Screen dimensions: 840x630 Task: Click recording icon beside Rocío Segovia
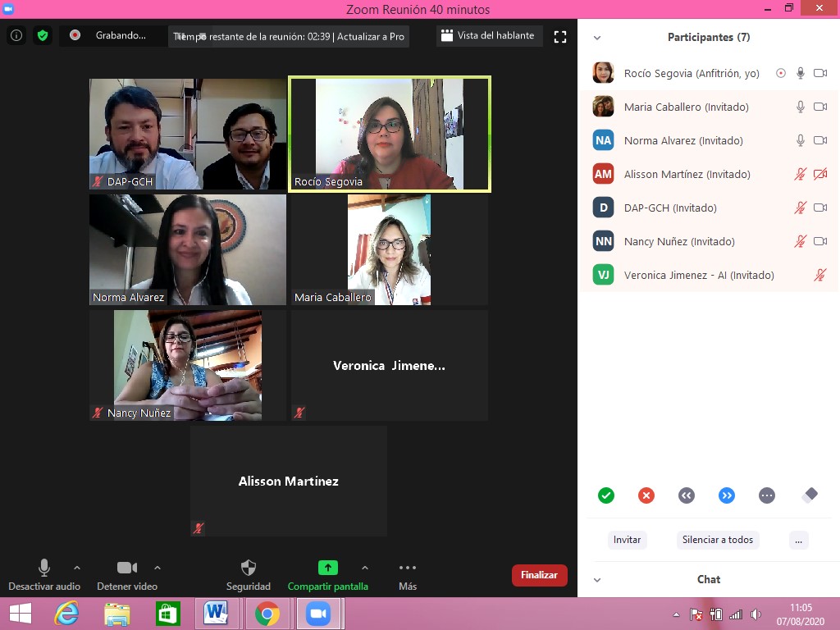click(x=781, y=73)
